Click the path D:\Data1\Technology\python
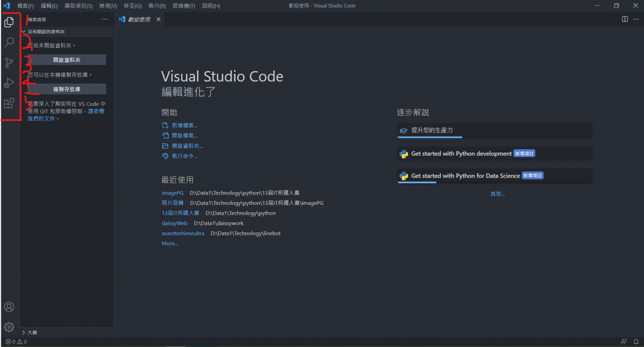The height and width of the screenshot is (347, 644). tap(241, 213)
